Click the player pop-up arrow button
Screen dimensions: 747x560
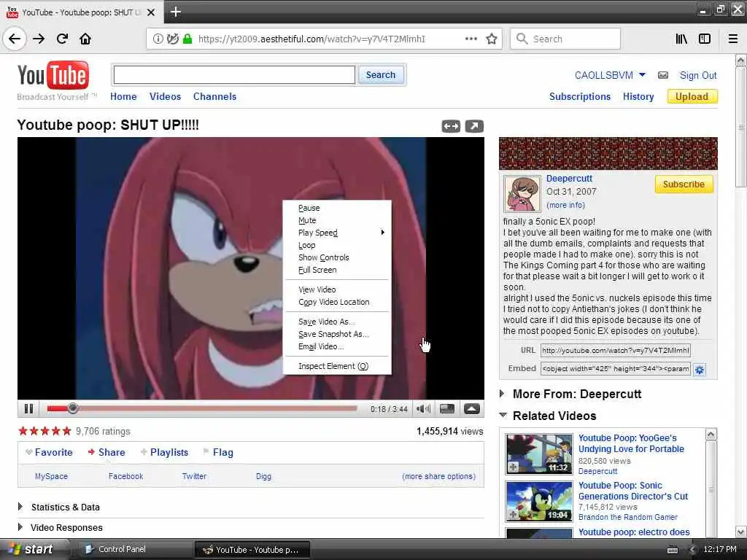[x=472, y=408]
